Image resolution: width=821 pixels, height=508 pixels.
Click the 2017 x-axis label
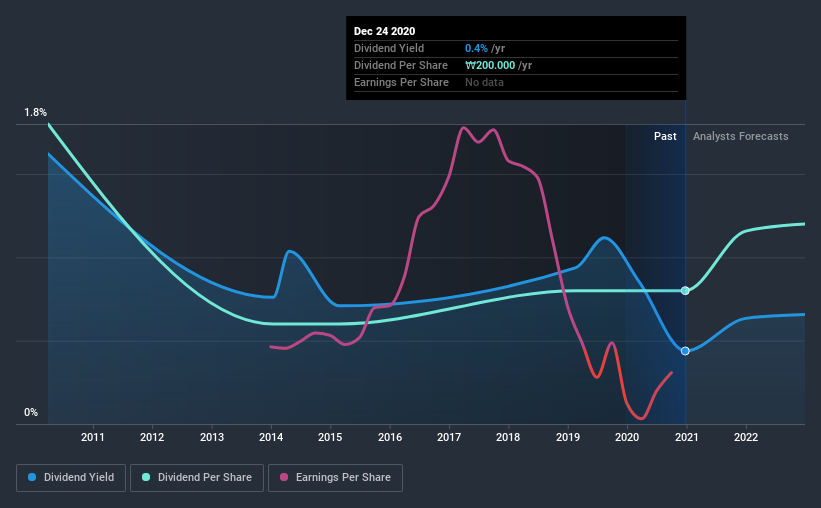[x=449, y=437]
